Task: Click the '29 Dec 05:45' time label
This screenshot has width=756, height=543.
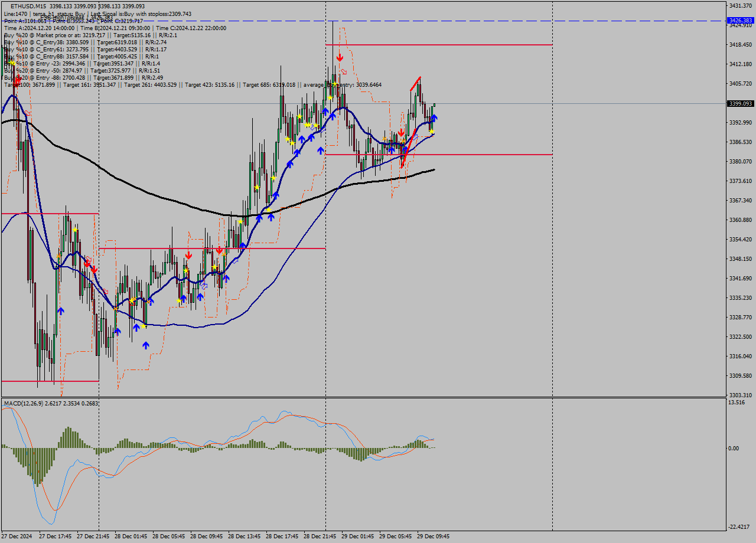Action: pos(396,537)
